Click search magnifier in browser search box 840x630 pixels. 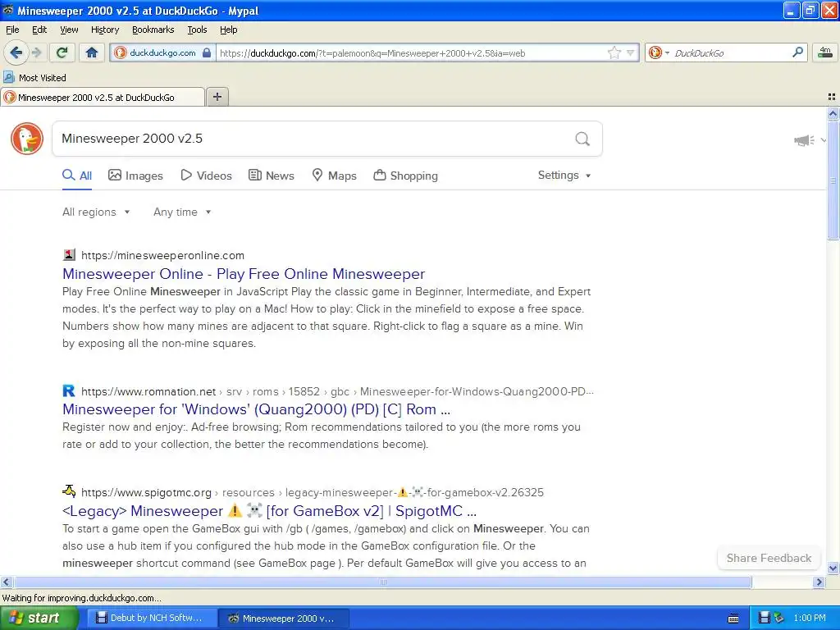(x=797, y=52)
